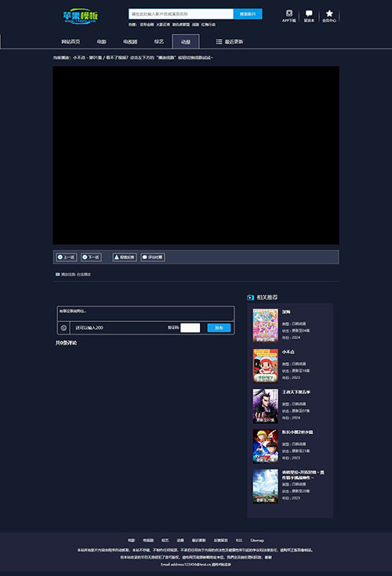Go to the 网站首页 tab
Viewport: 392px width, 576px height.
pos(71,42)
